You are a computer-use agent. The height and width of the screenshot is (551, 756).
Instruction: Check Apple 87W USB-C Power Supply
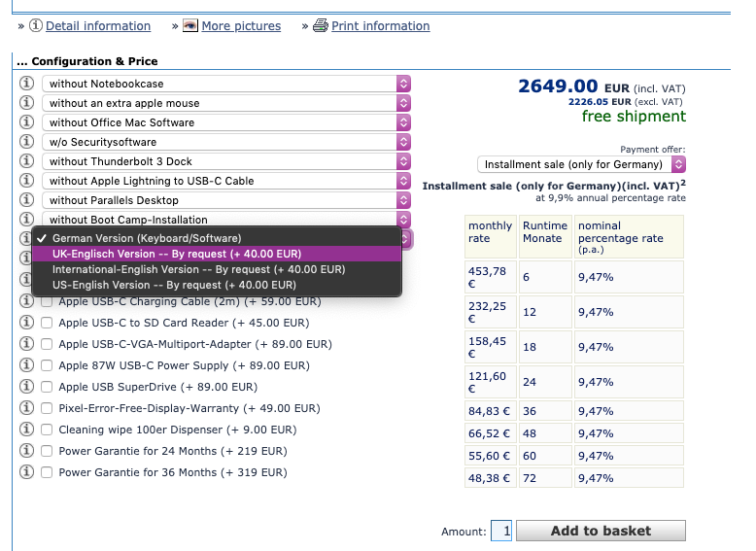tap(47, 365)
